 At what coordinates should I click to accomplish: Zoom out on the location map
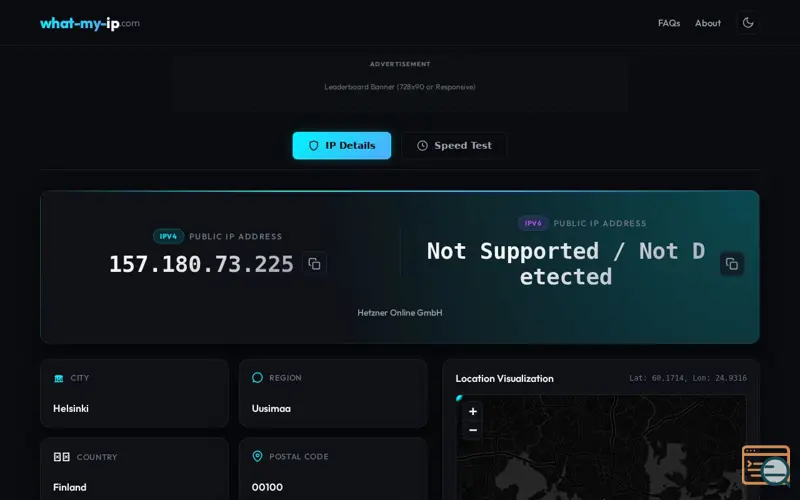(473, 430)
